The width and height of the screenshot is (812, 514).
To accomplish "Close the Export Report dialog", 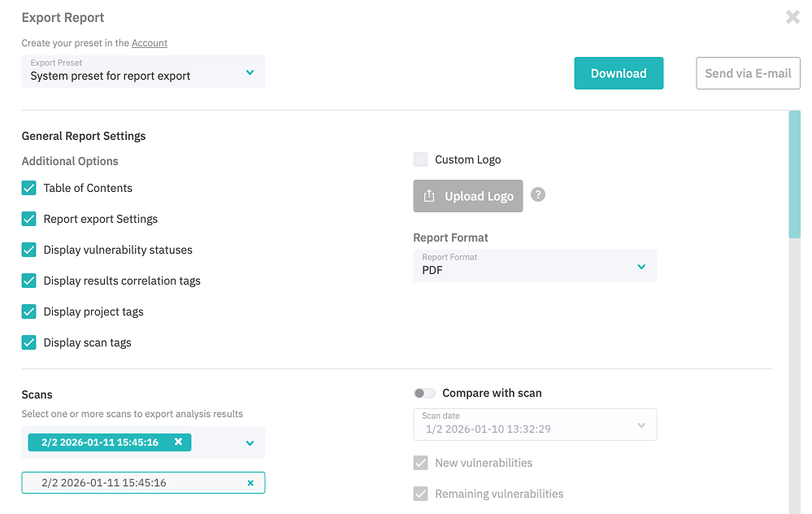I will tap(792, 17).
